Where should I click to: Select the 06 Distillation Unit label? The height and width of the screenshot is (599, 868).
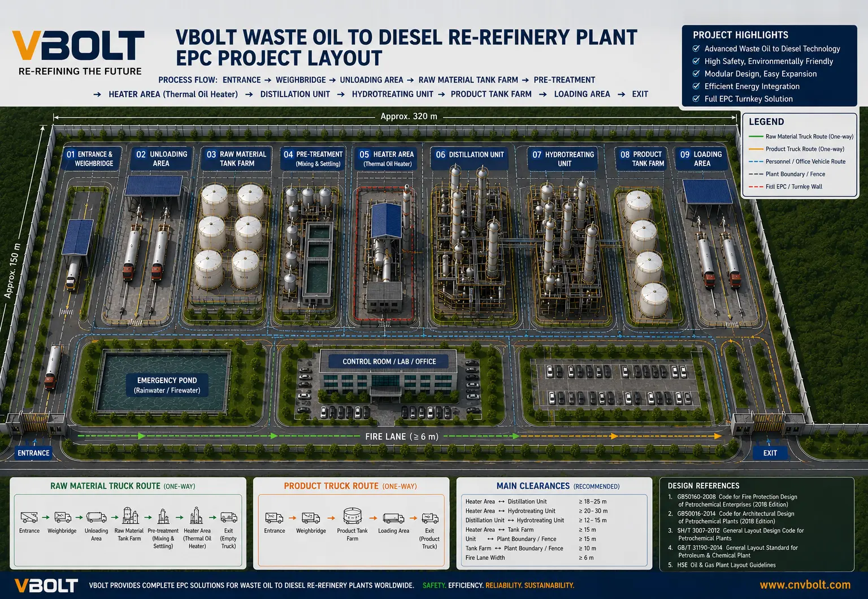click(470, 155)
